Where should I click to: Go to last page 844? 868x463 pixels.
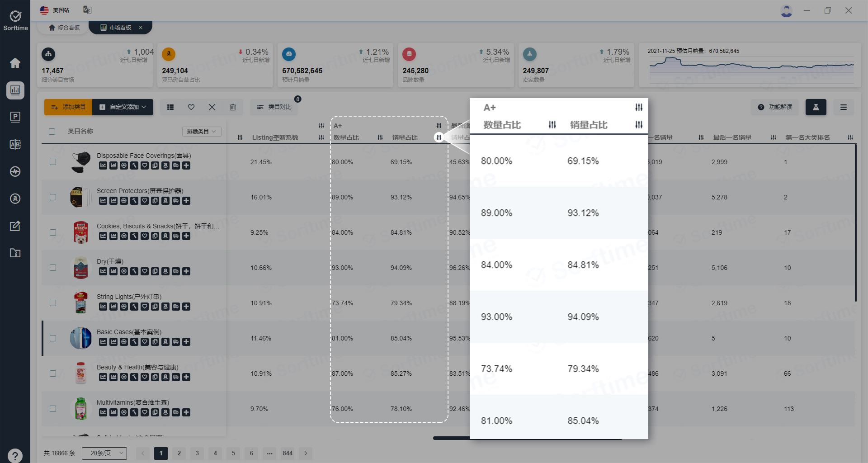[288, 453]
